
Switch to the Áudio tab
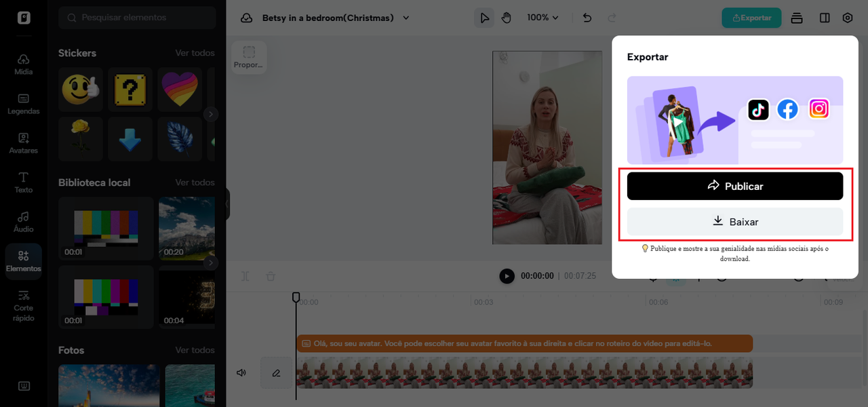23,222
